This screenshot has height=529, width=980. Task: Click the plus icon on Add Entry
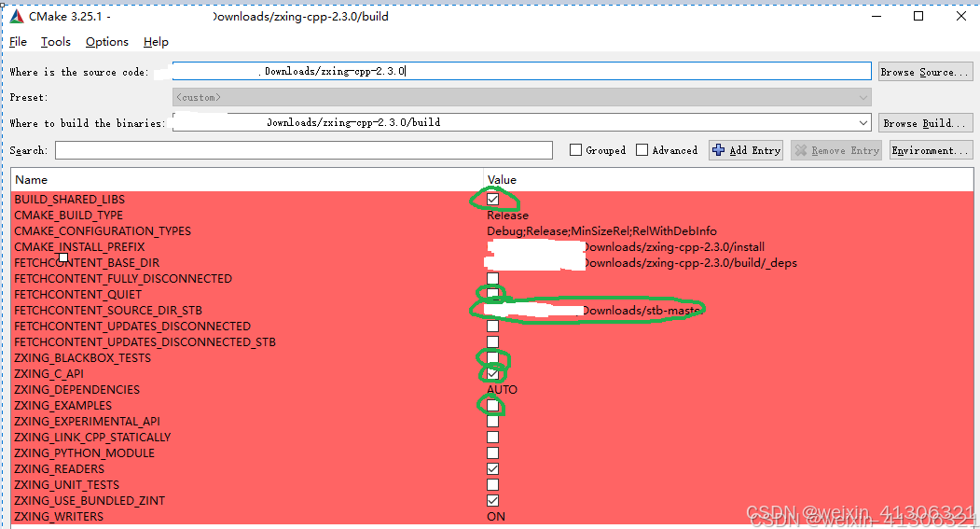719,150
